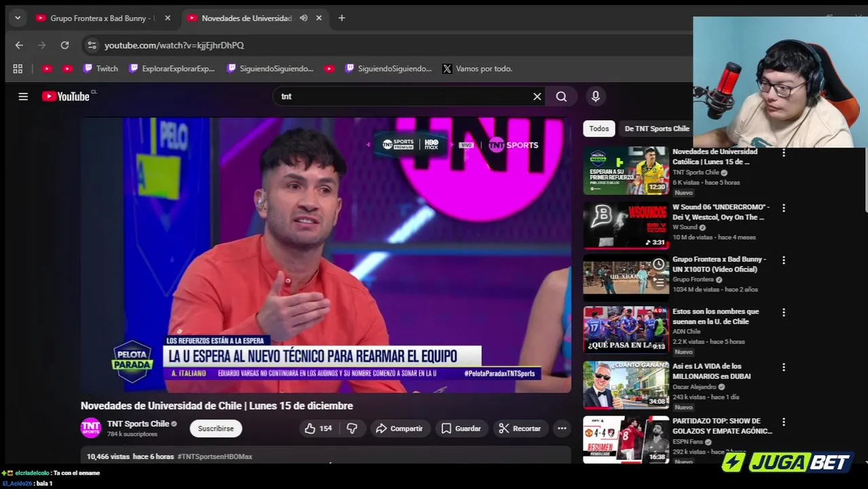Reload the page with the refresh icon

pos(65,45)
